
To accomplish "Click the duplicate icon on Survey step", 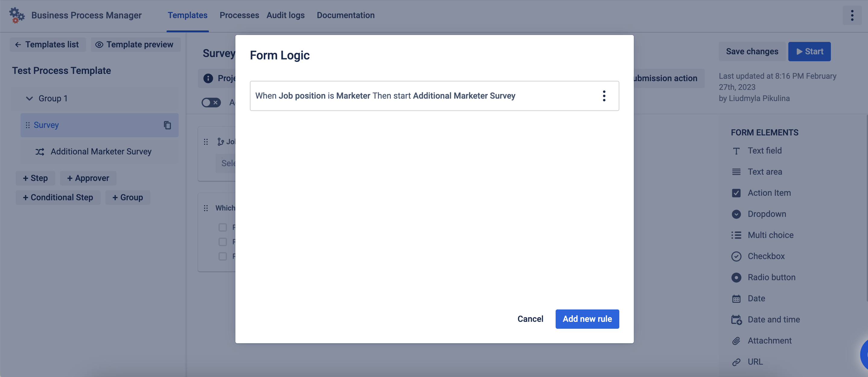I will pyautogui.click(x=167, y=125).
